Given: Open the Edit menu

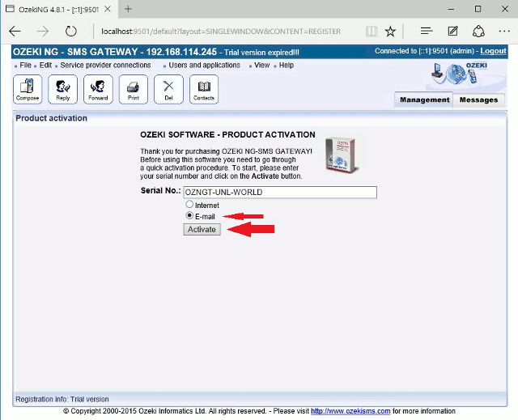Looking at the screenshot, I should coord(45,66).
